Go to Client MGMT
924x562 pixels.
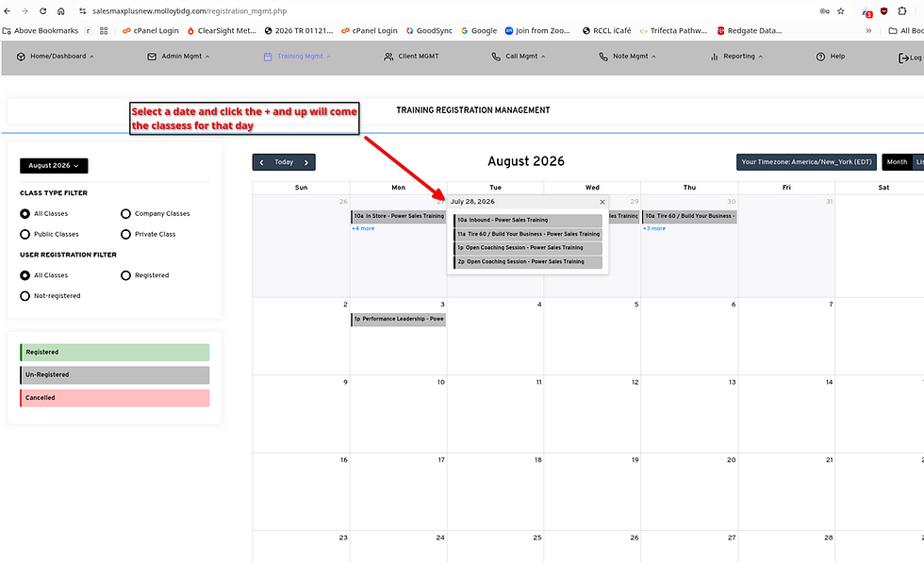tap(411, 57)
